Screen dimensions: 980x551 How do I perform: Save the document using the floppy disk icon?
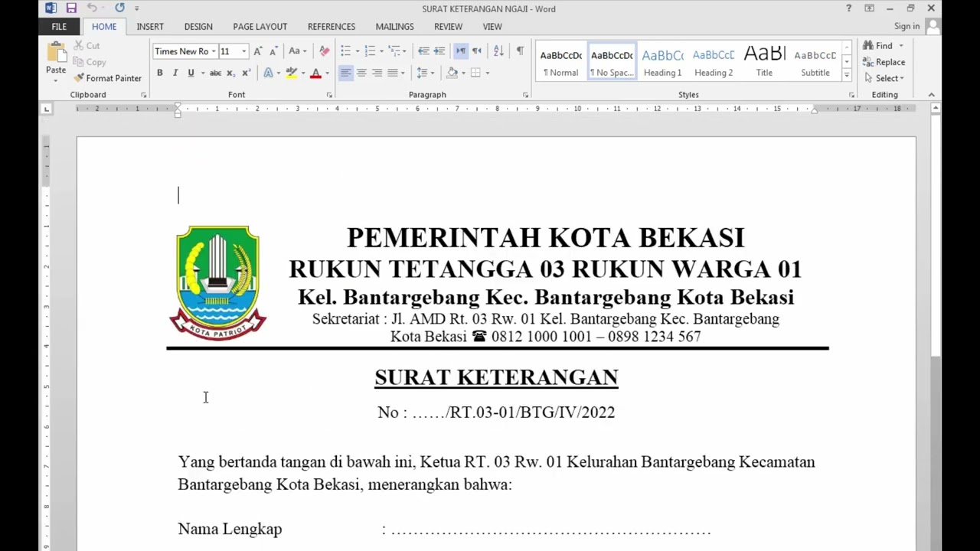tap(71, 8)
